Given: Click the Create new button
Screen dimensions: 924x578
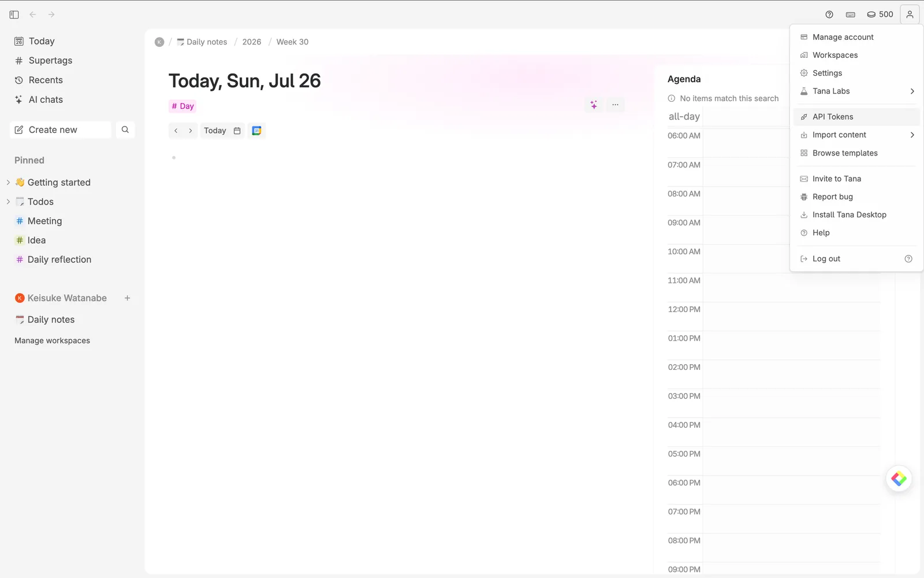Looking at the screenshot, I should point(61,130).
